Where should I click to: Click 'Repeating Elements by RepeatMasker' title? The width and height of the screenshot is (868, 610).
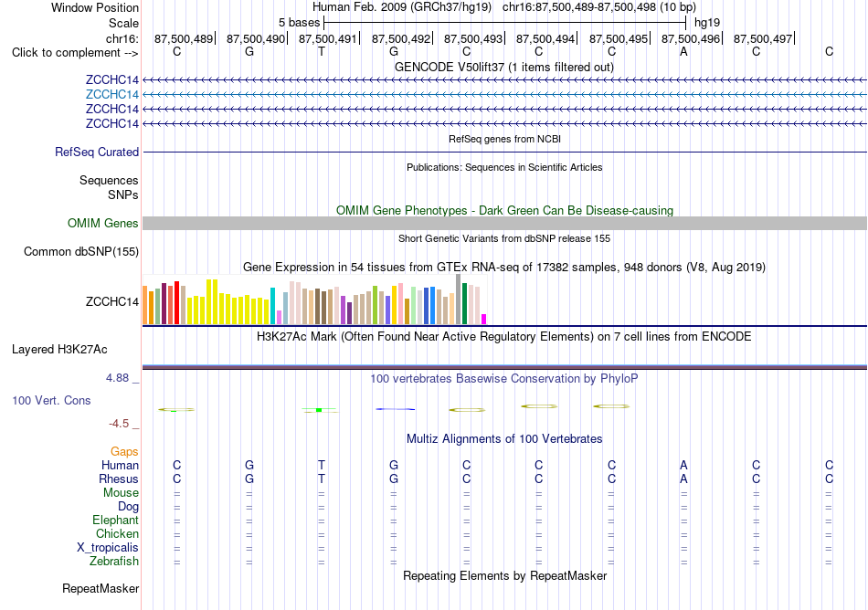505,575
